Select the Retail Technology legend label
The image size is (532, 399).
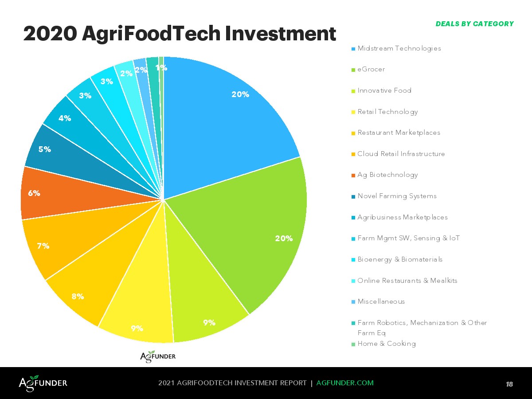[387, 112]
